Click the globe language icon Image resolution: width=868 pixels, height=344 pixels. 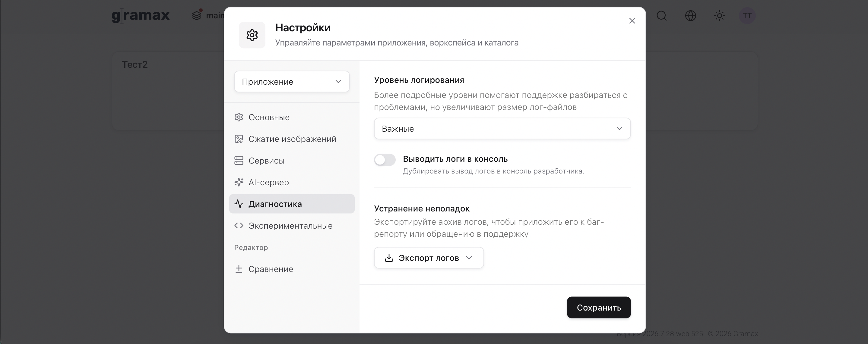pos(691,15)
